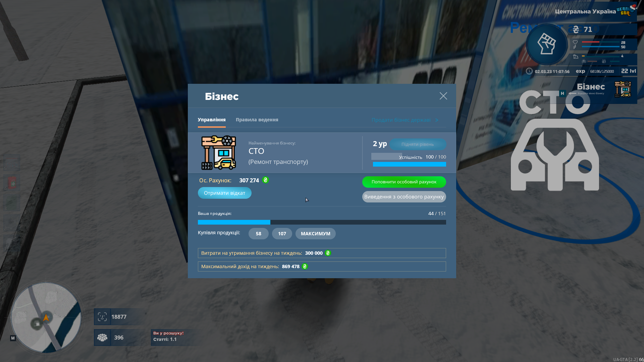Screen dimensions: 644x362
Task: Buy 58 units of product
Action: point(258,234)
